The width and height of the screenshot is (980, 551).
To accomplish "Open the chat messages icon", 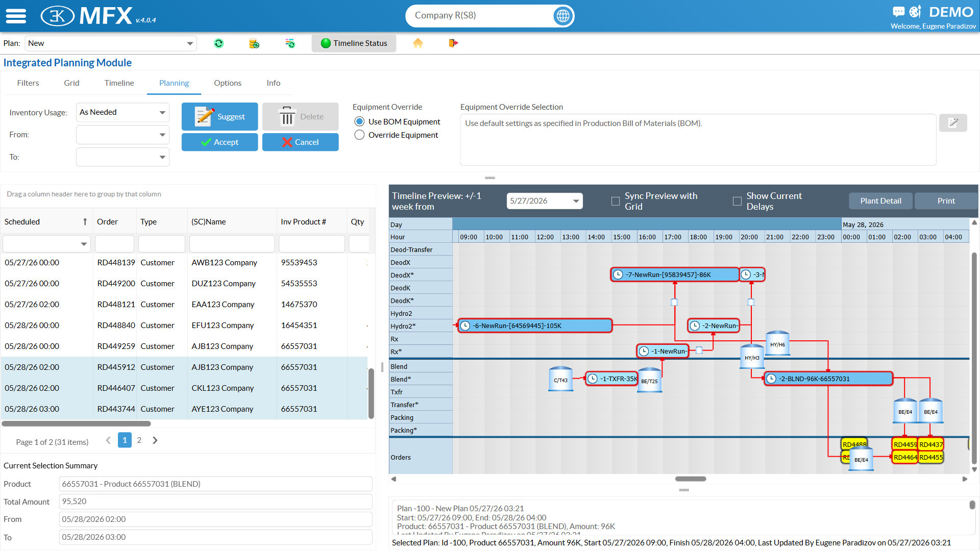I will (x=898, y=11).
